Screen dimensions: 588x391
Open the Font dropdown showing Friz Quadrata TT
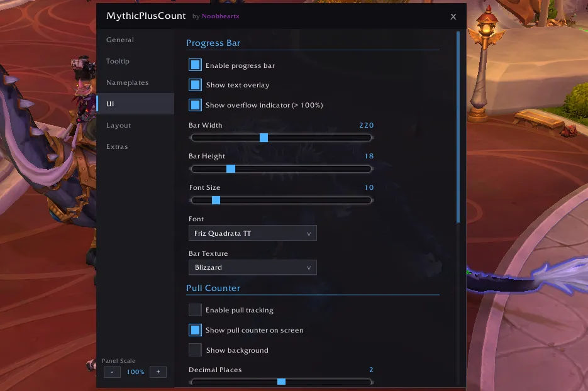click(252, 233)
